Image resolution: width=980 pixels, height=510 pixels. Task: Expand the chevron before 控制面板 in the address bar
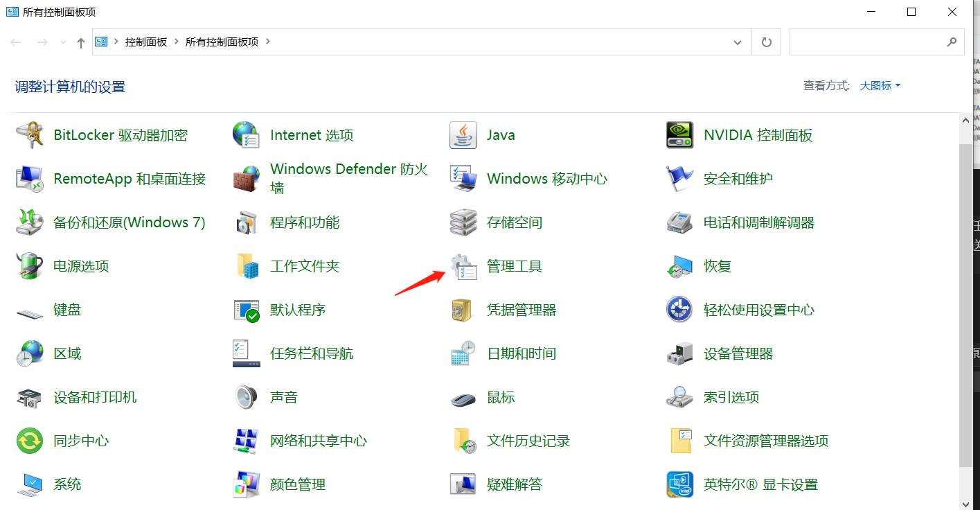(x=116, y=42)
